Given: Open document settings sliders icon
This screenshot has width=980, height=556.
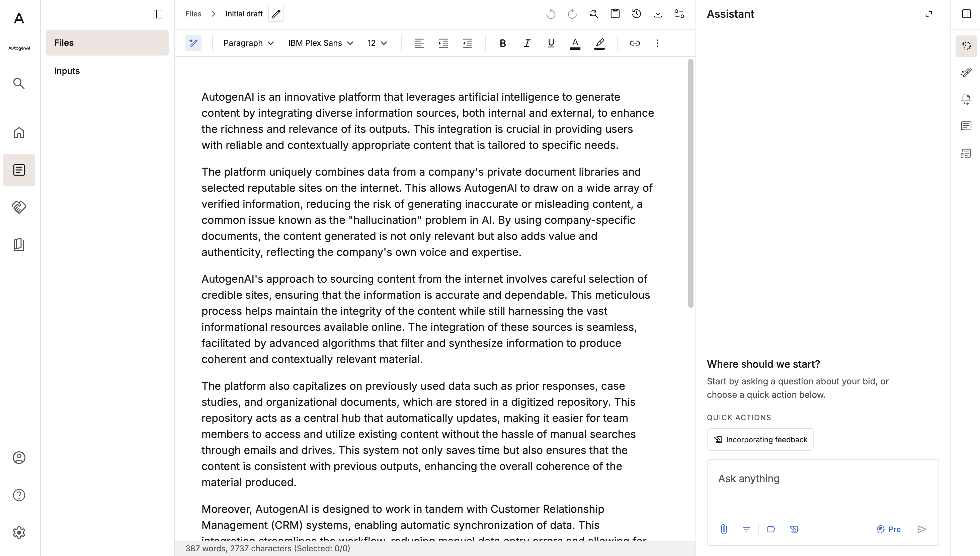Looking at the screenshot, I should pos(679,14).
